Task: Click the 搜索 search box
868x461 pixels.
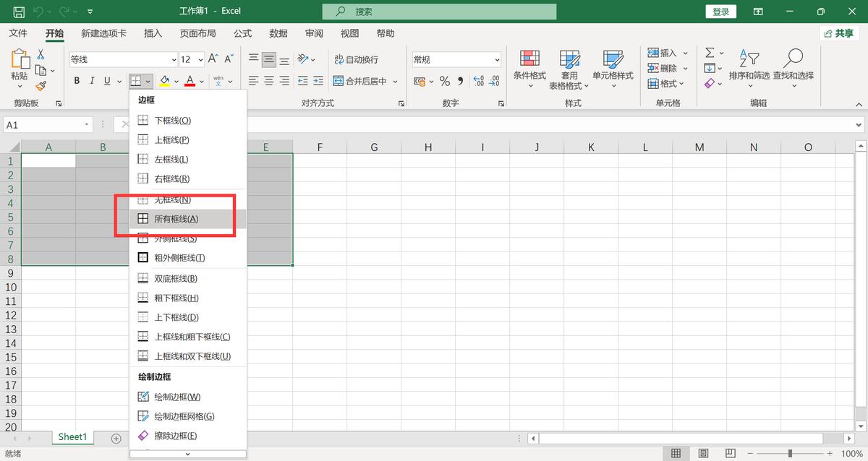Action: click(x=439, y=12)
